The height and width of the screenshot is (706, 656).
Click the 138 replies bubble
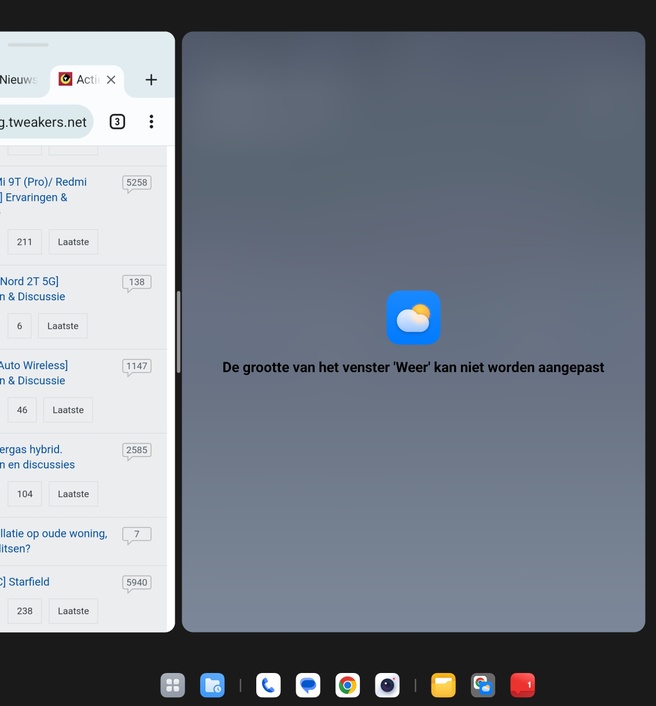click(137, 283)
